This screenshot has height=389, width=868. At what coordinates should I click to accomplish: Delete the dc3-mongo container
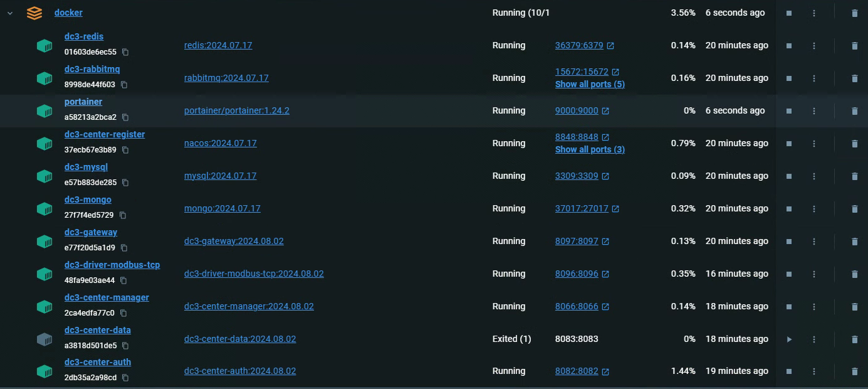(x=854, y=209)
